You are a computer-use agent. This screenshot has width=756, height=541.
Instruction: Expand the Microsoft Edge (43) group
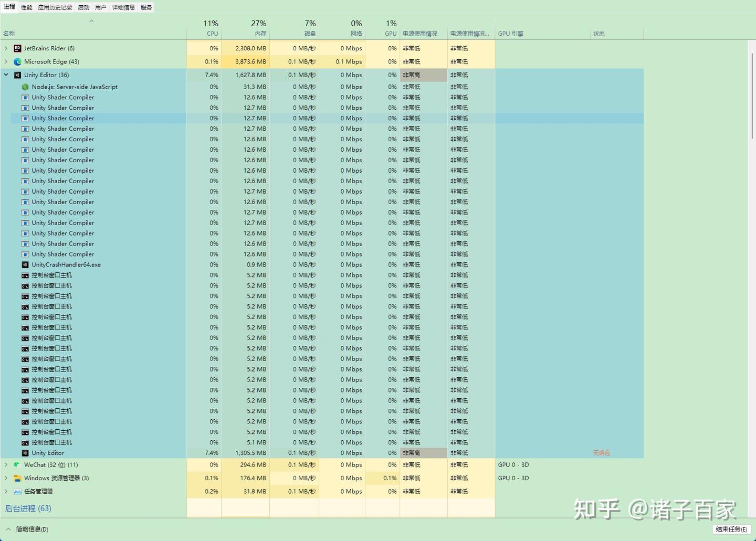pos(6,61)
